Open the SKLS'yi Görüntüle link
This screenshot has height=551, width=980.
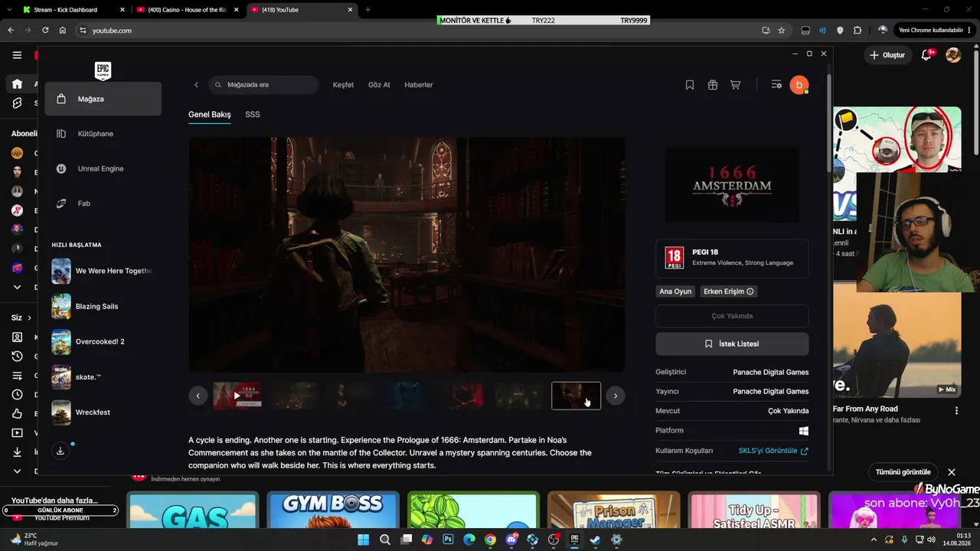773,451
